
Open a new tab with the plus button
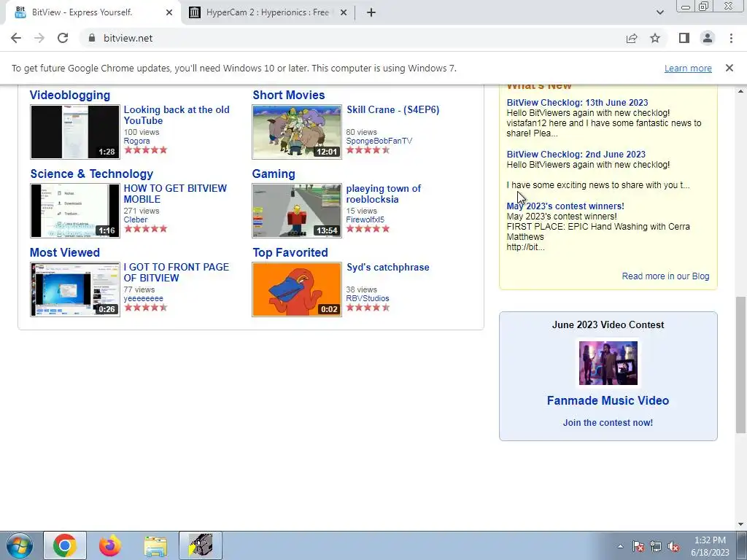(371, 13)
